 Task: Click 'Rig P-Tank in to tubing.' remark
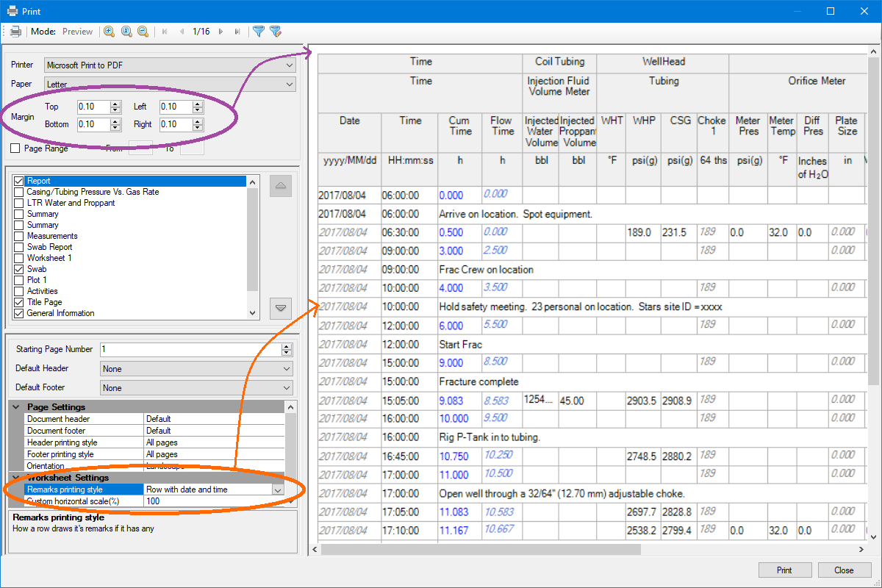point(490,438)
